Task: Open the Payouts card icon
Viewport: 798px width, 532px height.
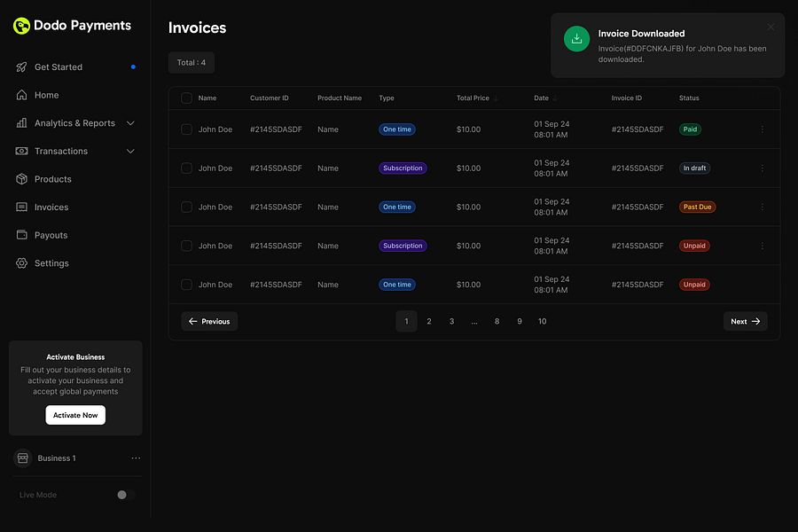Action: pos(21,235)
